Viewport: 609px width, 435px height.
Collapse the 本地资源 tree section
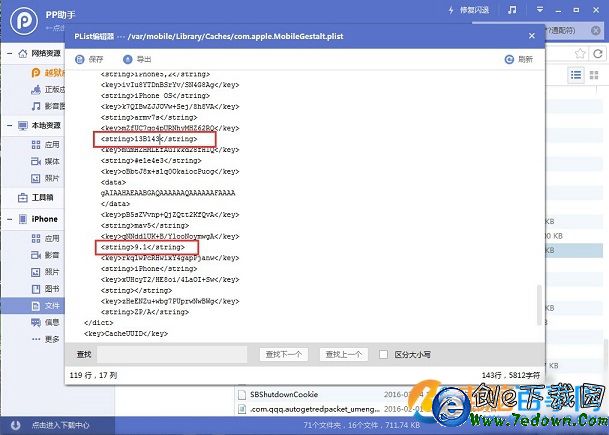[x=9, y=125]
